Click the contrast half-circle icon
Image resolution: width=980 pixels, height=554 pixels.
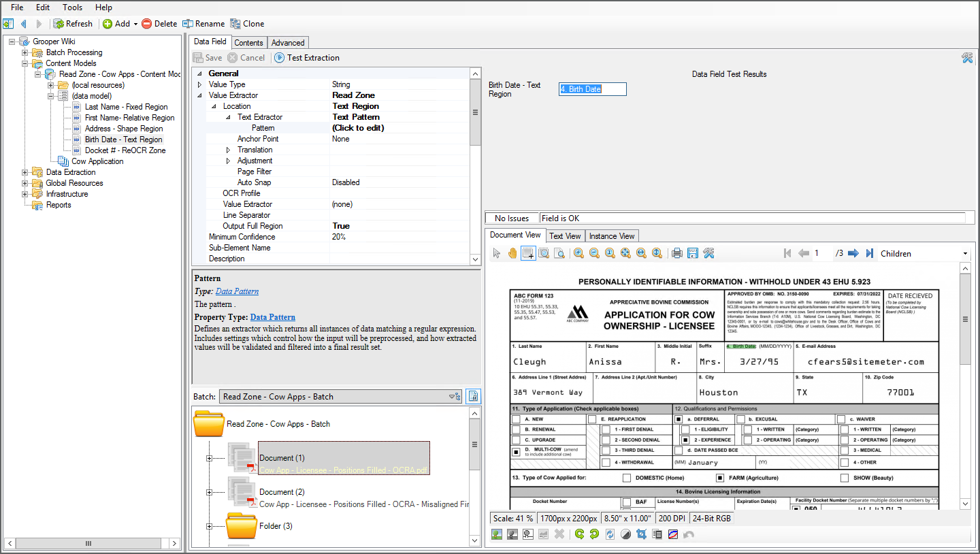coord(625,534)
